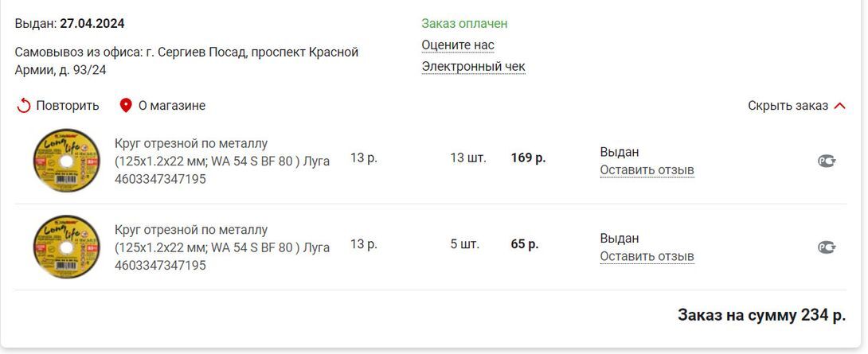868x354 pixels.
Task: Click the pickup office address text
Action: click(x=186, y=60)
